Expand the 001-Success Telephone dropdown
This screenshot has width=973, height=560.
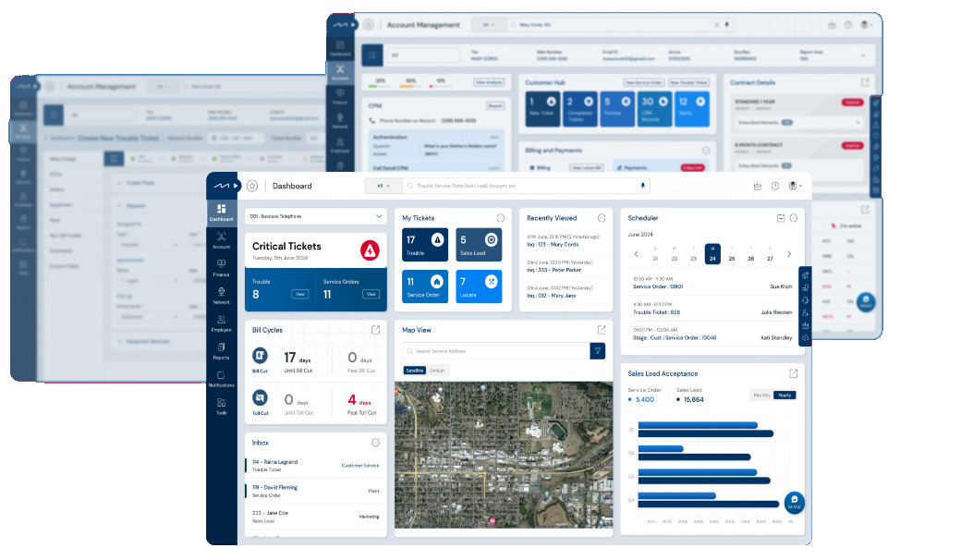point(315,216)
